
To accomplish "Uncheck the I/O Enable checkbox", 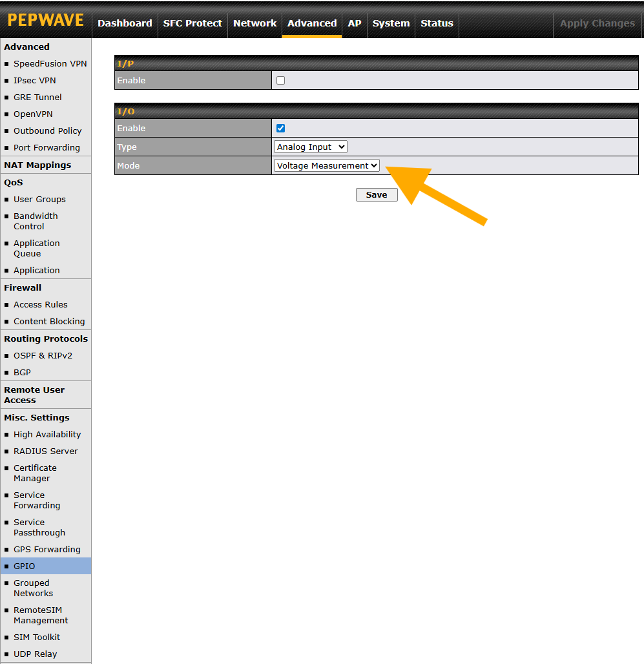I will (280, 129).
